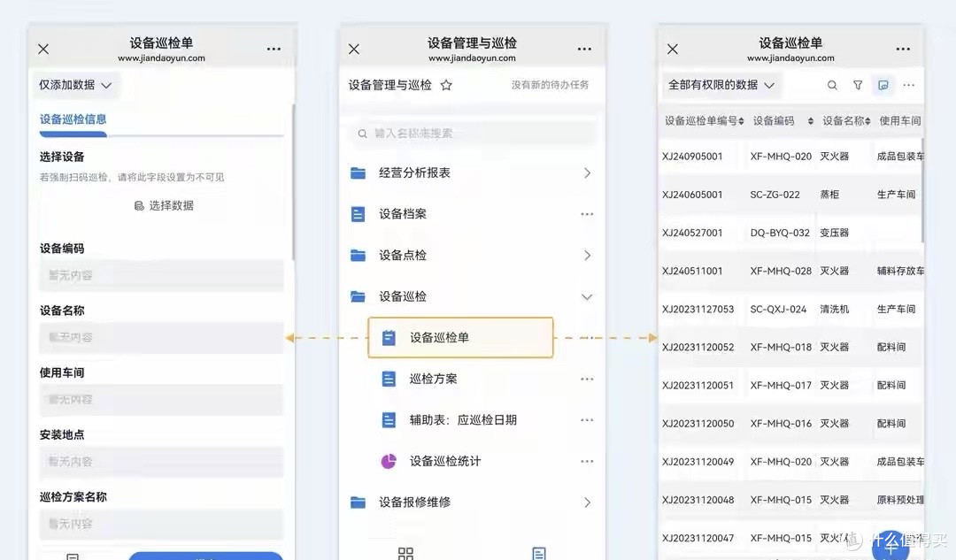This screenshot has height=560, width=956.
Task: Click cell XF-MHQ-017
Action: point(781,385)
